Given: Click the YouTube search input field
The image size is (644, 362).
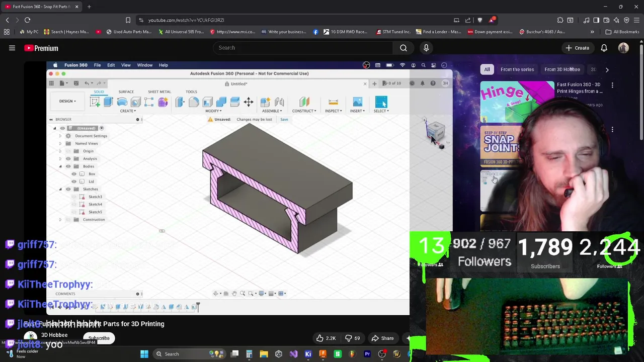Looking at the screenshot, I should click(x=302, y=48).
